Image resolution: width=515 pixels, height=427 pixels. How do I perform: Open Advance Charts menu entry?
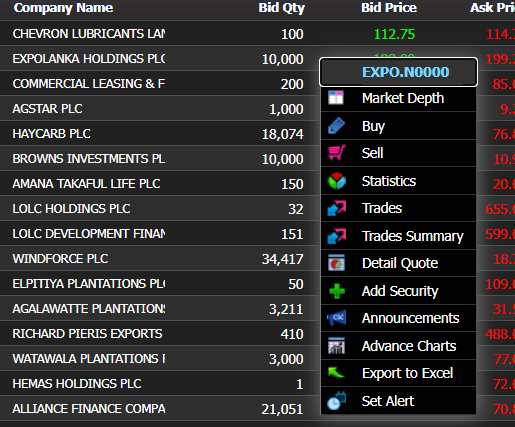[398, 346]
